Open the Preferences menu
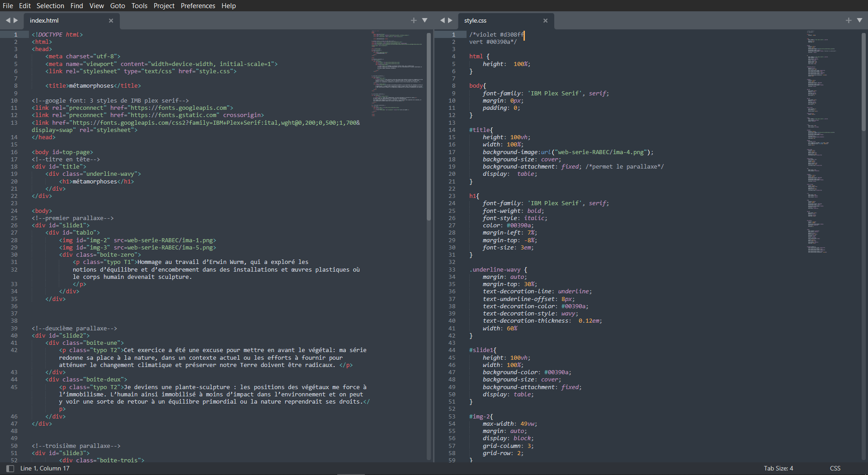Viewport: 868px width, 475px height. (198, 5)
